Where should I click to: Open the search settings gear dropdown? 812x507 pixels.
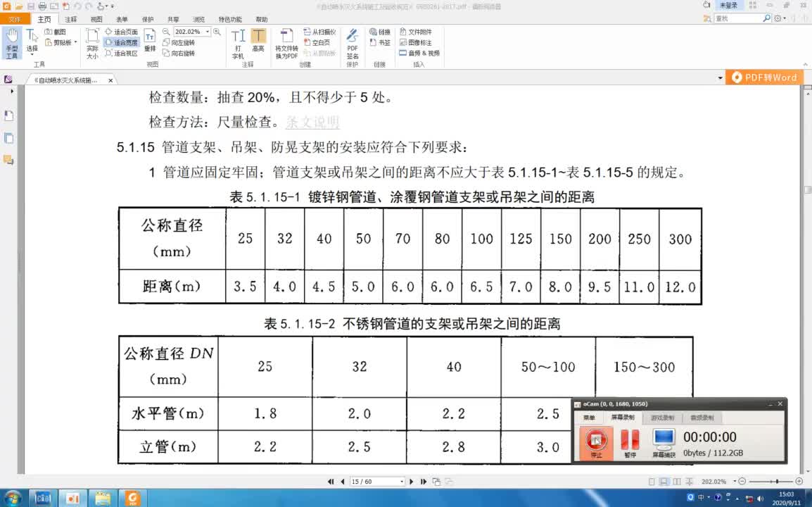coord(780,18)
